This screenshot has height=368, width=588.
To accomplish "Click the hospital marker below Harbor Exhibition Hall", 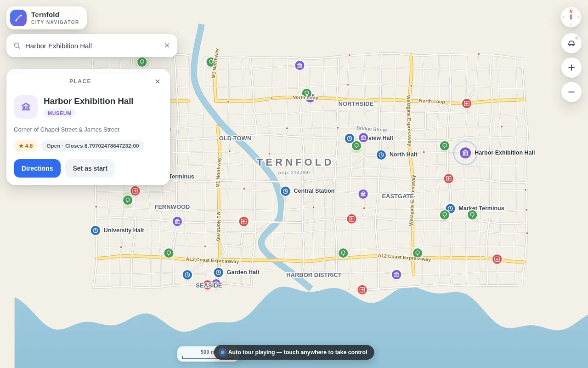I will click(449, 178).
